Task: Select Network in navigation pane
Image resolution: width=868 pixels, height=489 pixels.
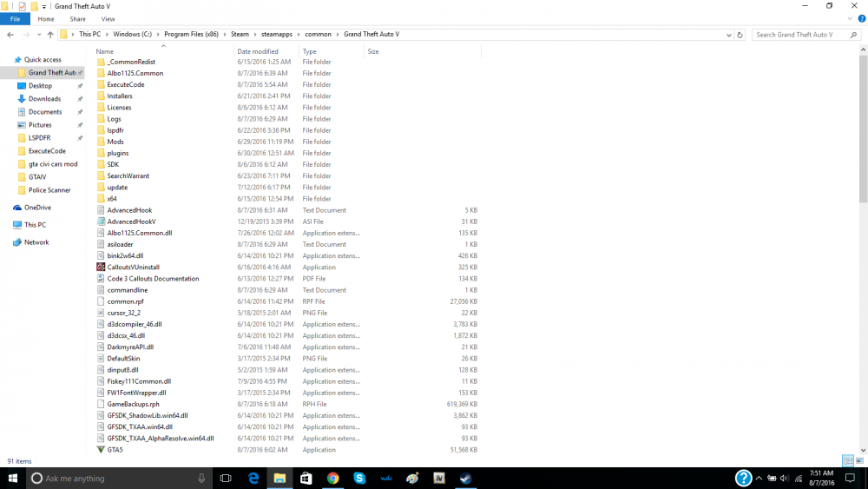Action: (36, 242)
